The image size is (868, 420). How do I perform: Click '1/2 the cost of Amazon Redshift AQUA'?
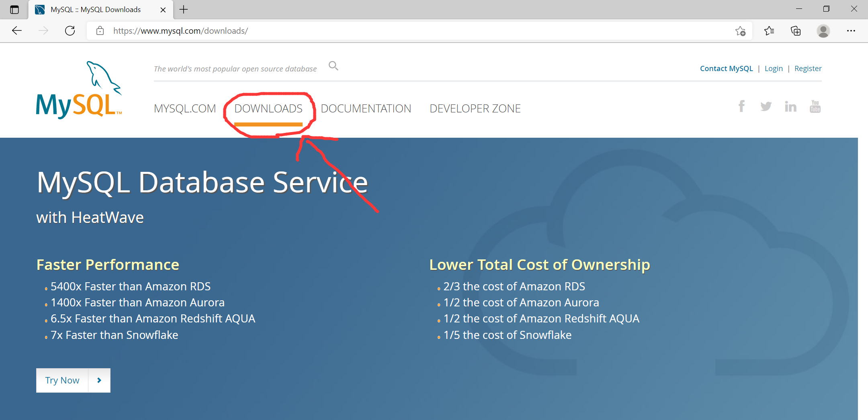pyautogui.click(x=541, y=318)
